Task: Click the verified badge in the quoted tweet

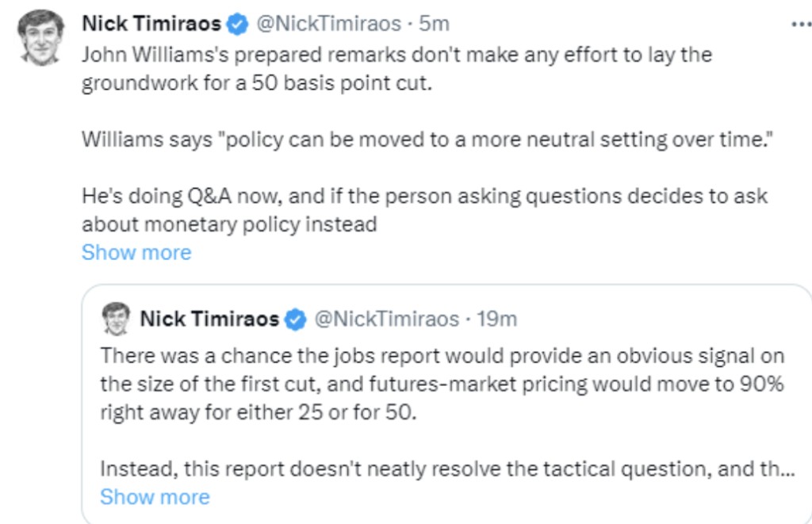Action: tap(295, 319)
